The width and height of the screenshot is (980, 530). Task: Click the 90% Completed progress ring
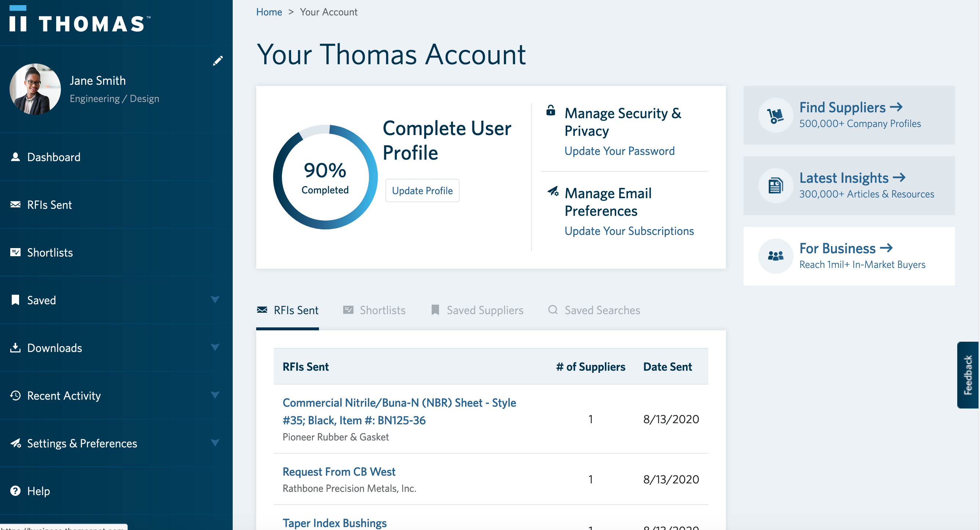(325, 177)
